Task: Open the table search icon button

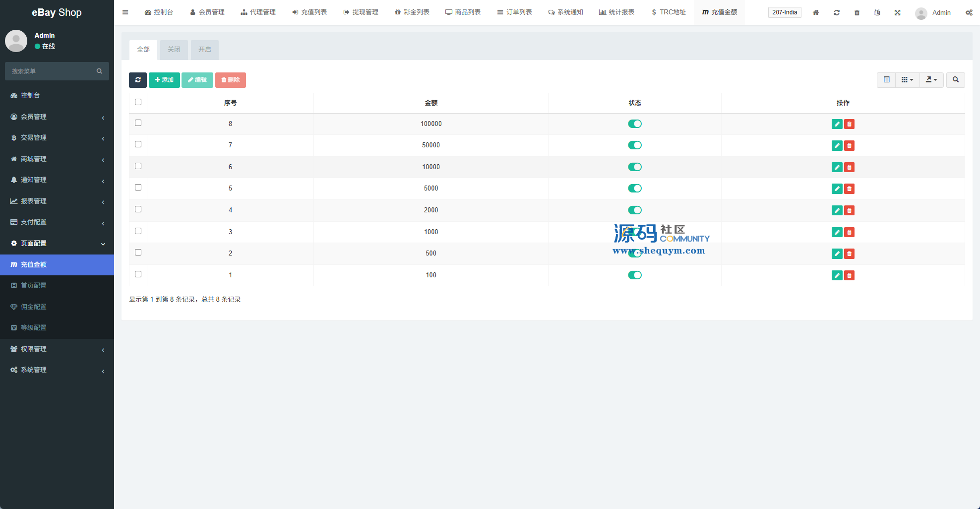Action: (955, 80)
